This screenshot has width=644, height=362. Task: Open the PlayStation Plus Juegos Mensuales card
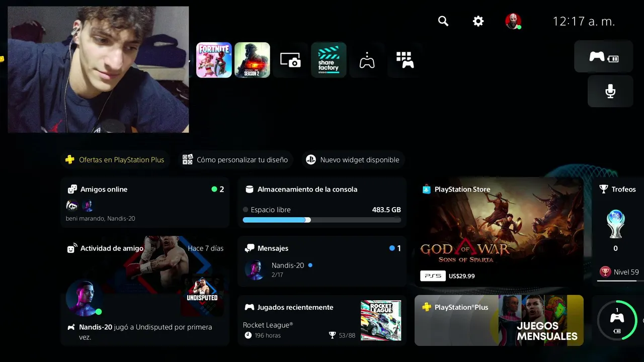(x=499, y=321)
